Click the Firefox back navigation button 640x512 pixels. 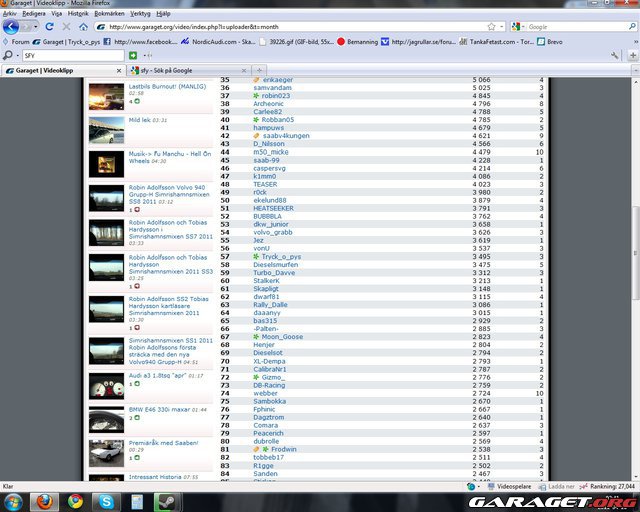[x=11, y=27]
